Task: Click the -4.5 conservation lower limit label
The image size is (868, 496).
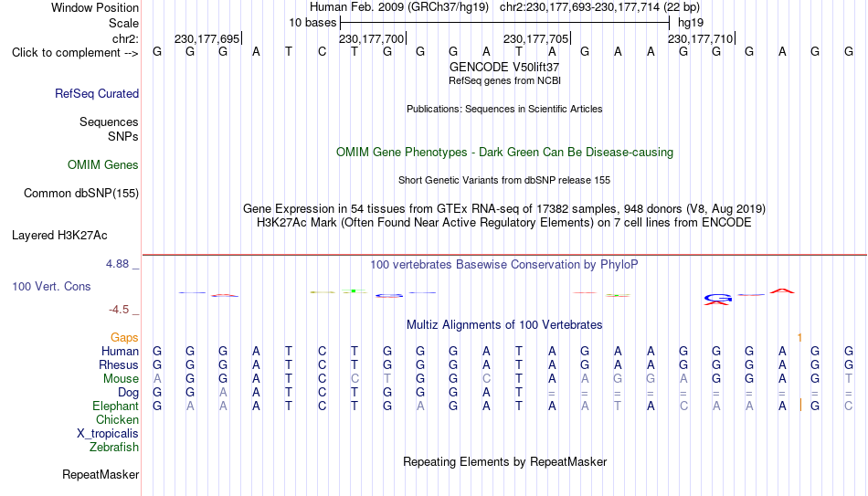Action: [119, 310]
